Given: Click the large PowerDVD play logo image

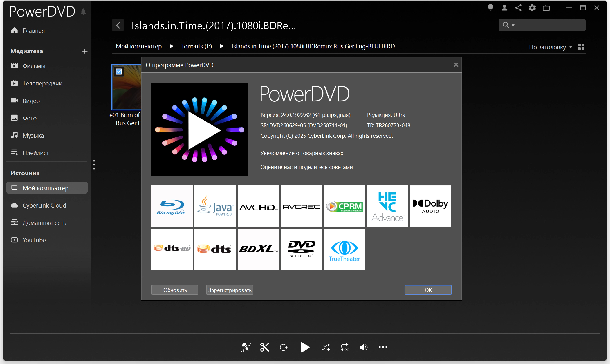Looking at the screenshot, I should click(x=200, y=130).
